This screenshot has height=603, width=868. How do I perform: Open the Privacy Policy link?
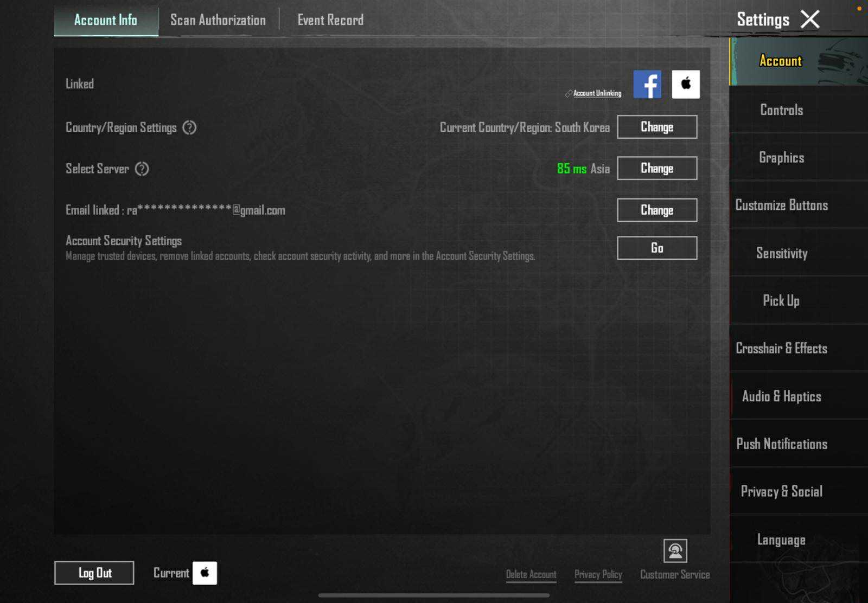[598, 575]
